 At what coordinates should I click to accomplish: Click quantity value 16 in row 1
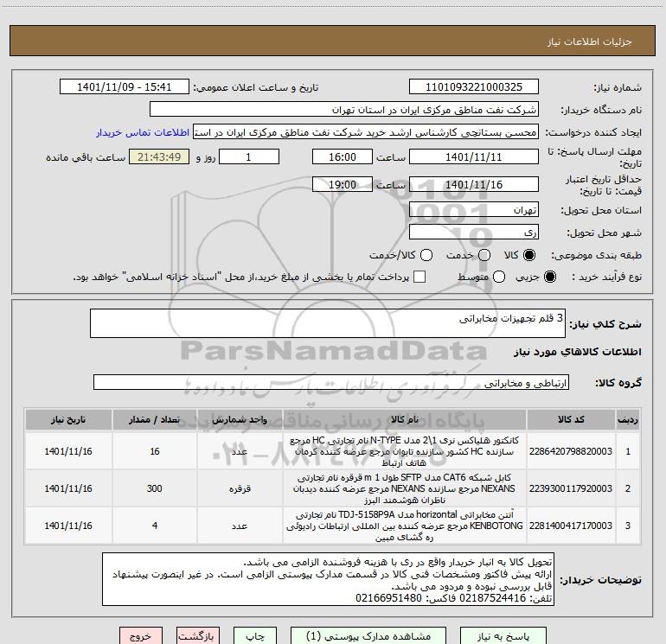coord(155,451)
